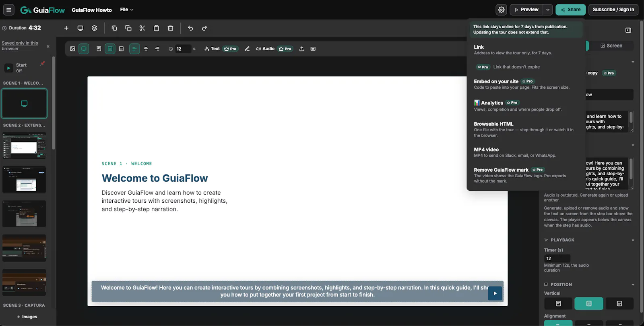Play the narration caption audio
The width and height of the screenshot is (644, 326).
pyautogui.click(x=495, y=293)
